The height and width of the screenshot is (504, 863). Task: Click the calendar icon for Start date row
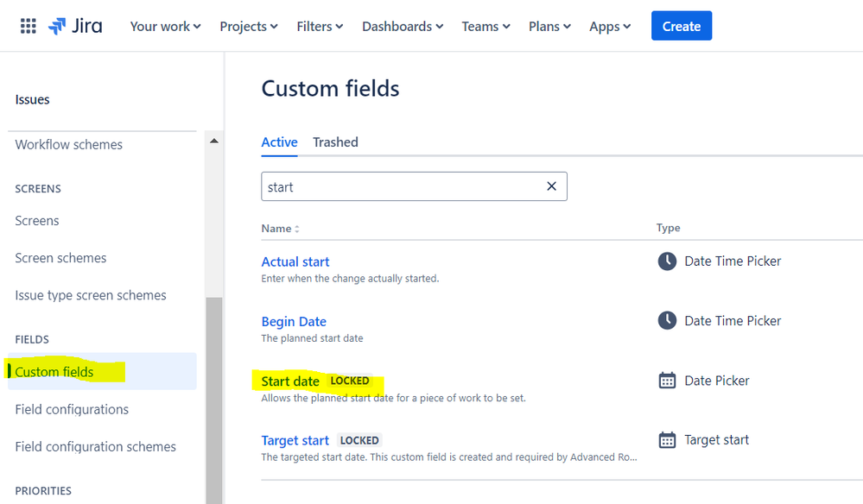pos(667,381)
